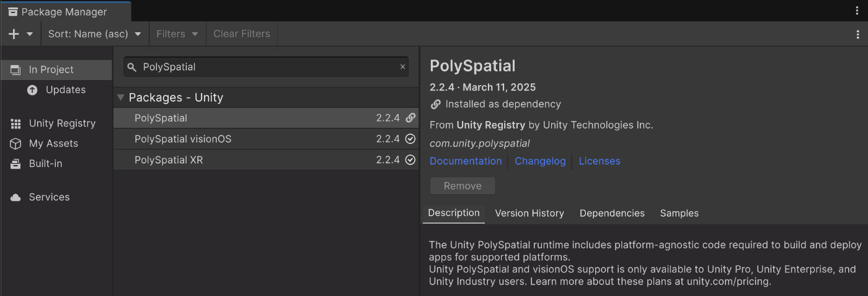Click the Unity Registry grid icon

pos(15,123)
